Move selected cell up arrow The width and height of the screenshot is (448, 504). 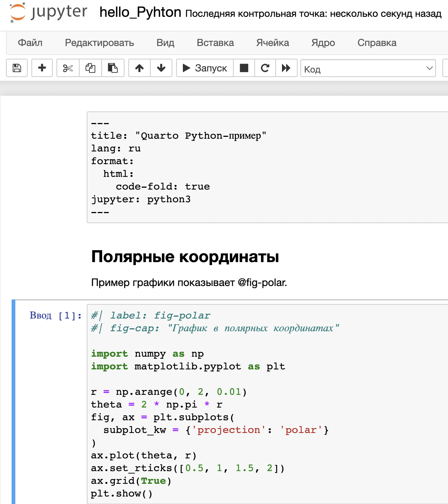(x=139, y=68)
